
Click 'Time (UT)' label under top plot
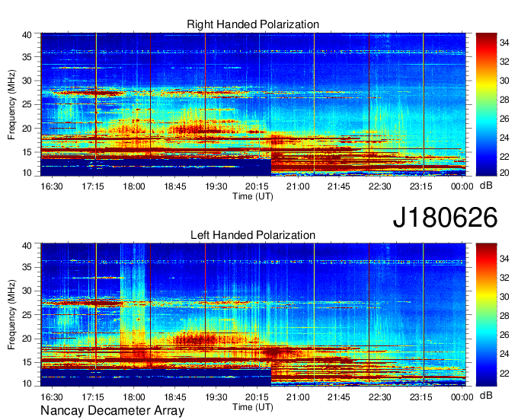pyautogui.click(x=253, y=196)
